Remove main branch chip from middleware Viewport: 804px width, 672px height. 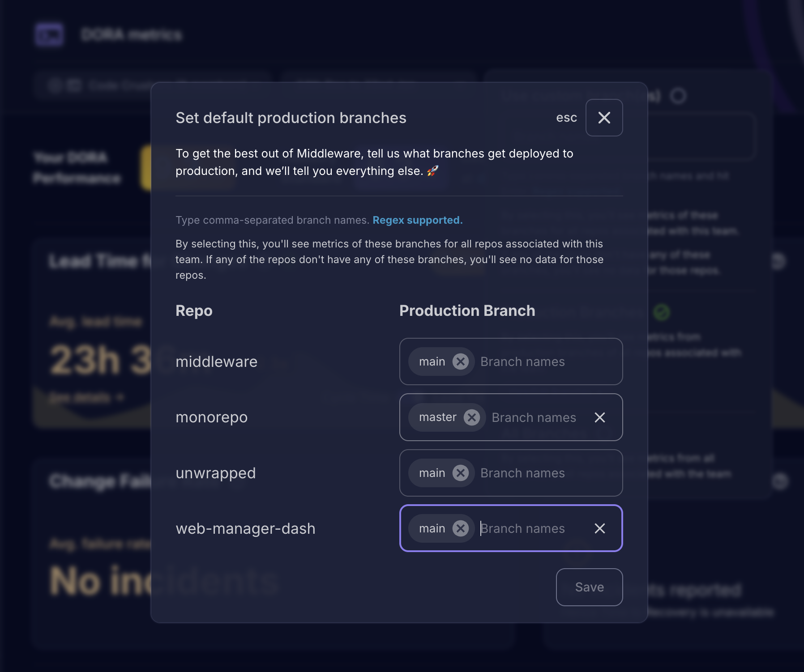(x=460, y=362)
